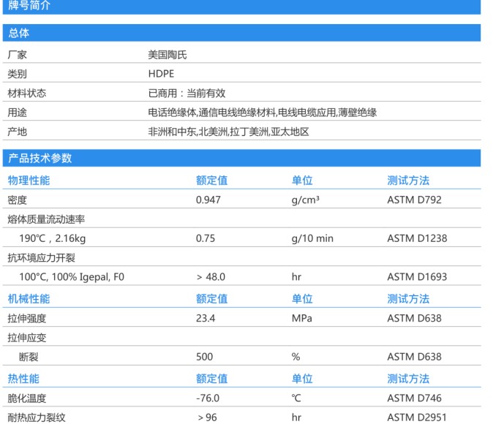Click the 牌号简介 header bar
Viewport: 504px width, 424px height.
(241, 7)
